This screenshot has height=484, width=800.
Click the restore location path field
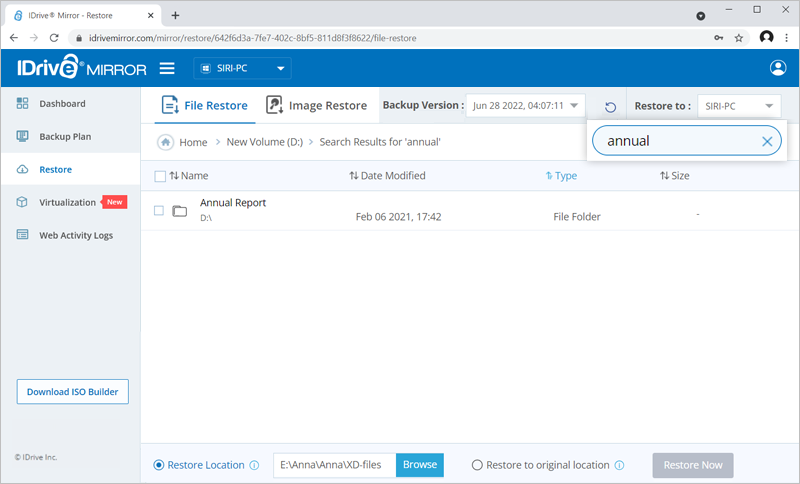click(x=334, y=465)
